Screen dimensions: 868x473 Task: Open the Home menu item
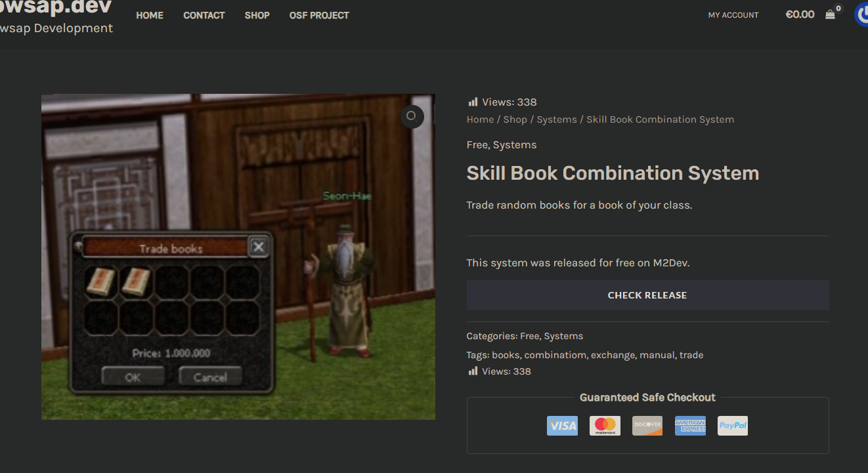coord(150,15)
